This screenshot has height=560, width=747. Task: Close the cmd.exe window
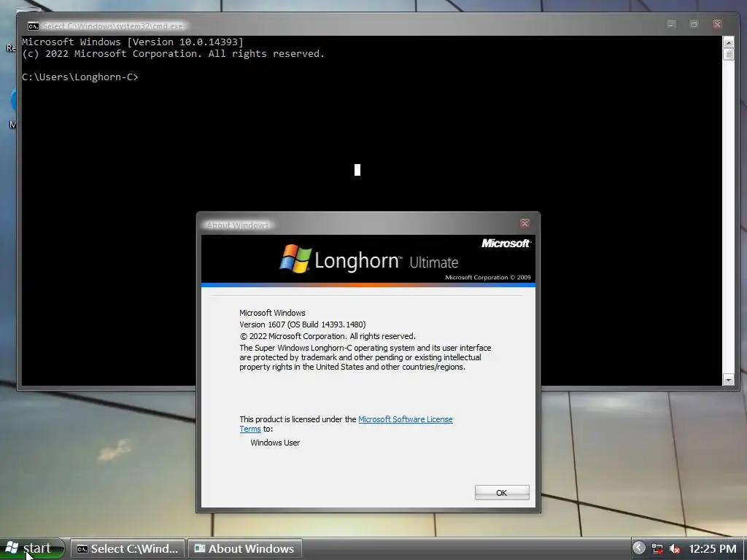717,24
